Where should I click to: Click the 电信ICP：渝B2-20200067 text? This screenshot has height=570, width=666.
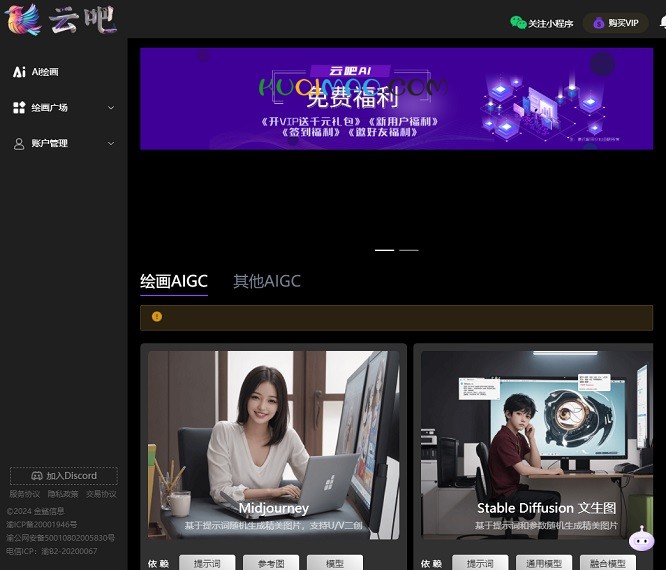point(52,551)
